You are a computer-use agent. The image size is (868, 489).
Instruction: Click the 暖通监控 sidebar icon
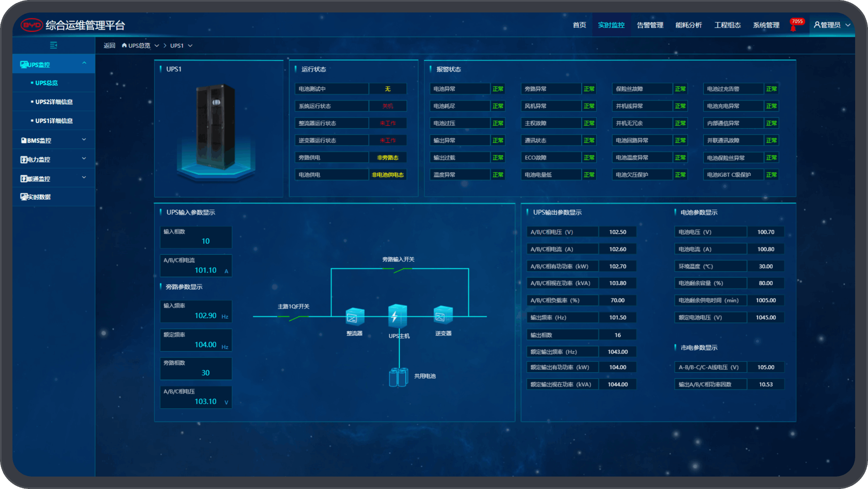click(x=24, y=179)
